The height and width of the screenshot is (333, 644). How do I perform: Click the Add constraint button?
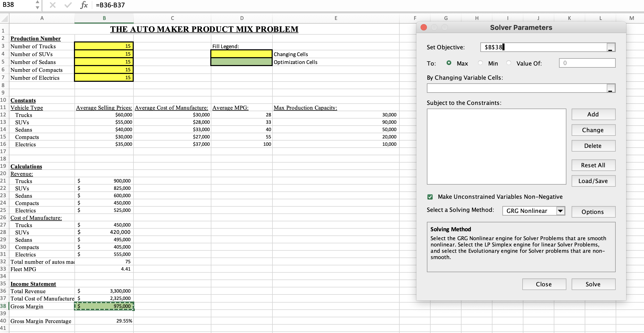tap(593, 114)
